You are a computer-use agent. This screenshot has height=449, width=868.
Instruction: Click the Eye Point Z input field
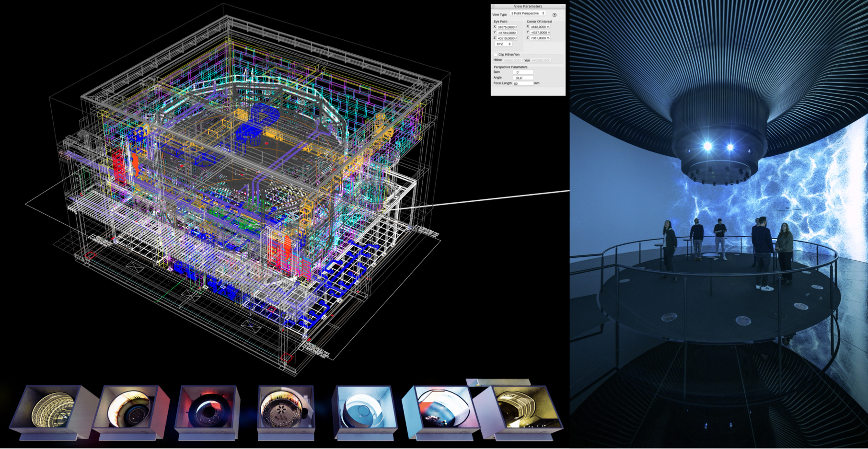click(507, 38)
